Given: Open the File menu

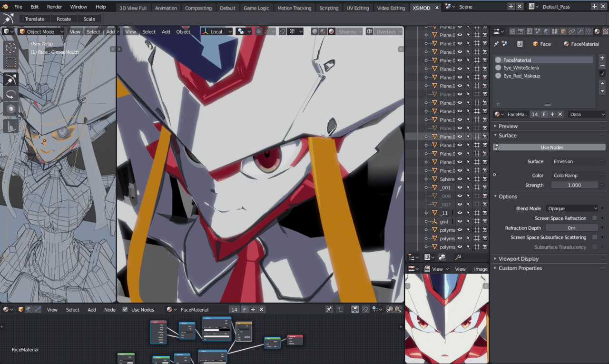Looking at the screenshot, I should [x=18, y=7].
